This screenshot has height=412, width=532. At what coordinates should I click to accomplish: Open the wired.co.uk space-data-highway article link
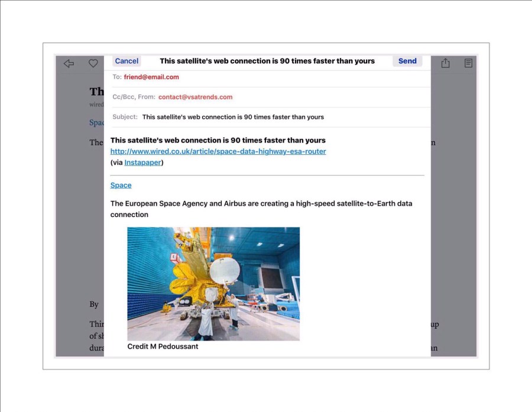tap(218, 151)
